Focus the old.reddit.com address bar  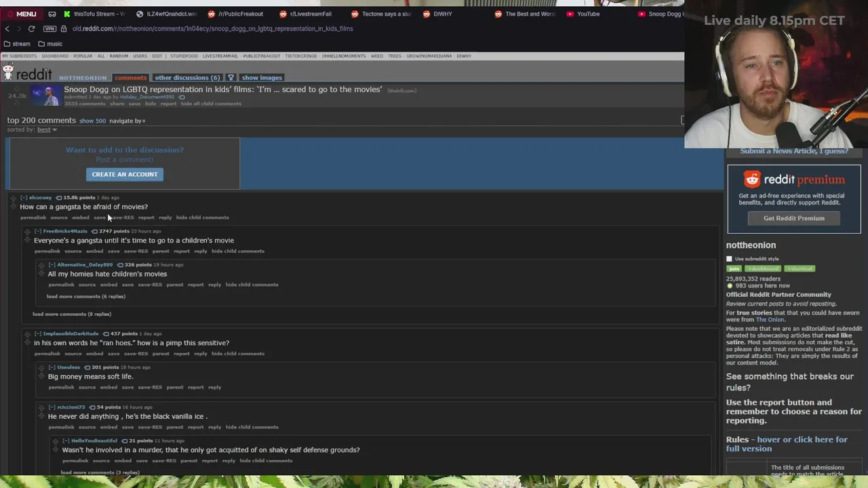pos(213,28)
